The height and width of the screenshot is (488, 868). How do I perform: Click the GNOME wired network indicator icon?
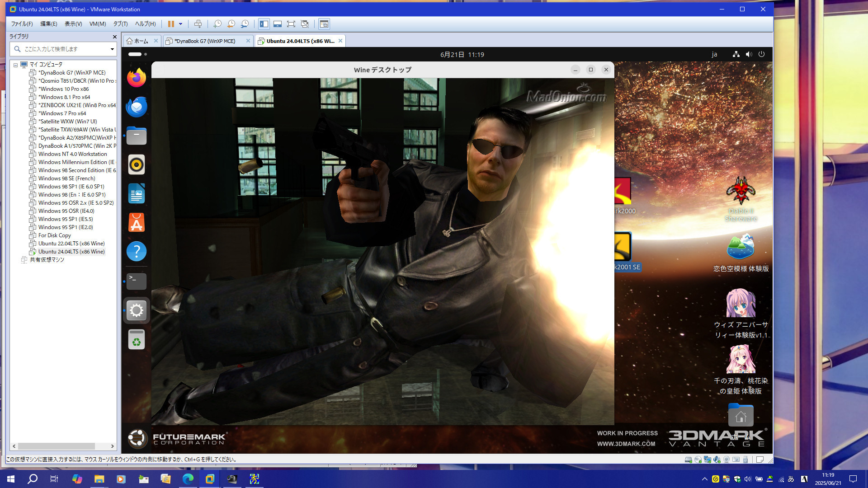click(x=736, y=54)
